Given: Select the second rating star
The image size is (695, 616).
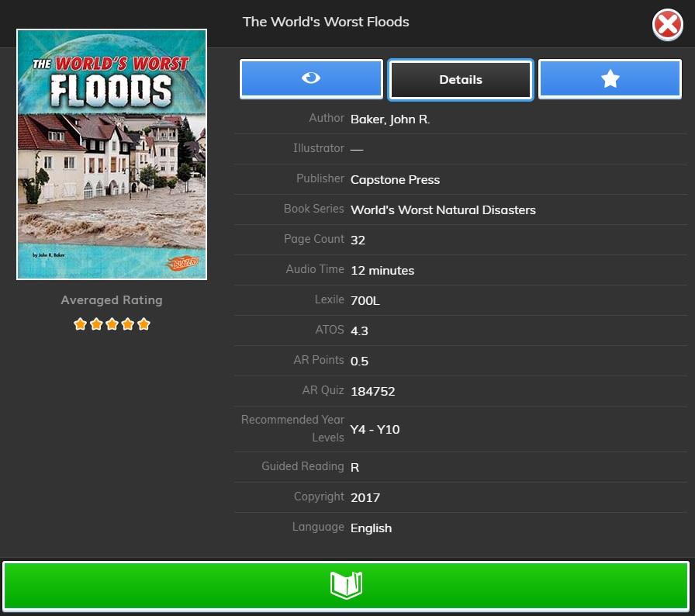Looking at the screenshot, I should tap(96, 324).
